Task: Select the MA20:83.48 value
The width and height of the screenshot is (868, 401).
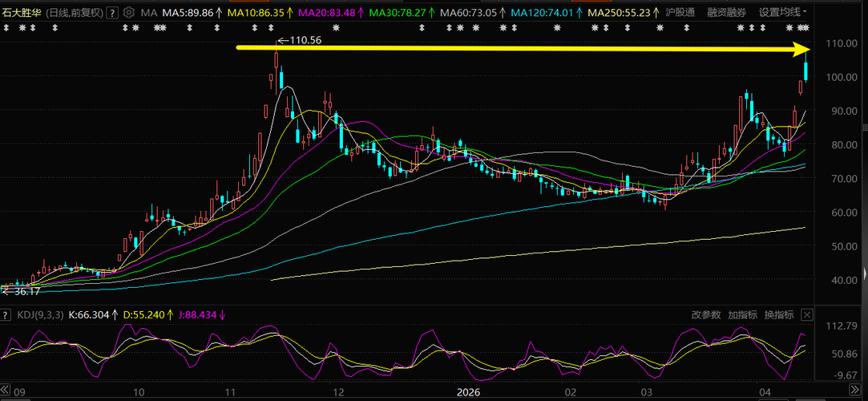Action: [327, 12]
